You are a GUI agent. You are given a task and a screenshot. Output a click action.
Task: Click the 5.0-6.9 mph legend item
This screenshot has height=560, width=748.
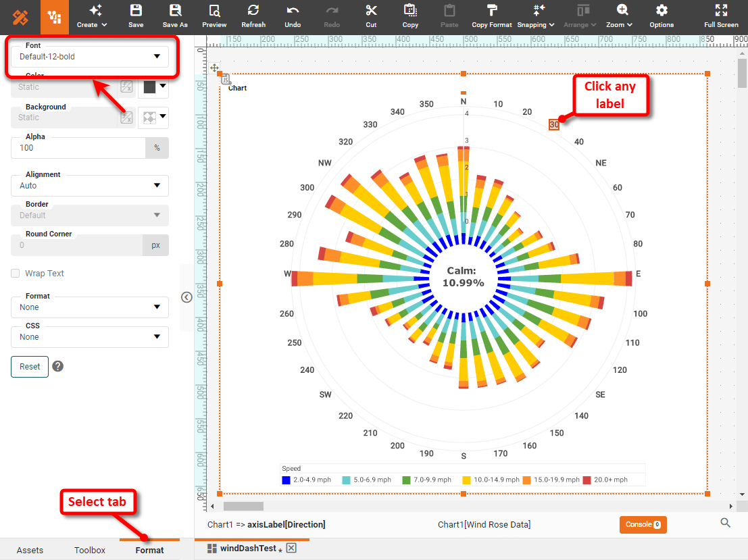[x=367, y=480]
